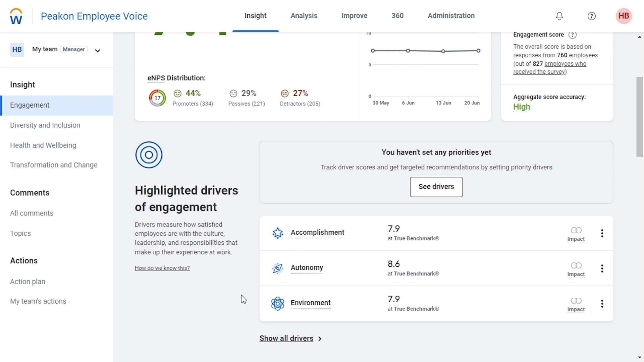Switch to the Improve tab
This screenshot has height=362, width=644.
(x=354, y=16)
